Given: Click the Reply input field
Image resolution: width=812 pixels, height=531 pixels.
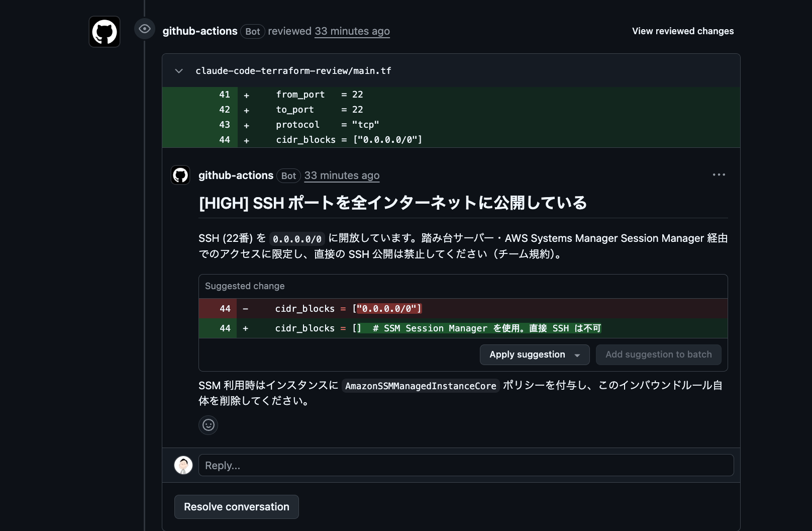Looking at the screenshot, I should [466, 465].
